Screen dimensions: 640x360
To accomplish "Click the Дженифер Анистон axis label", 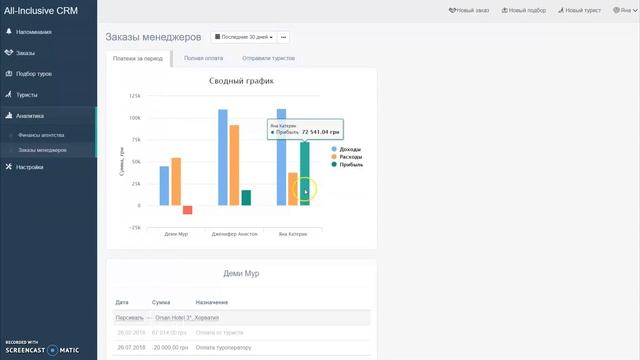I will (234, 234).
